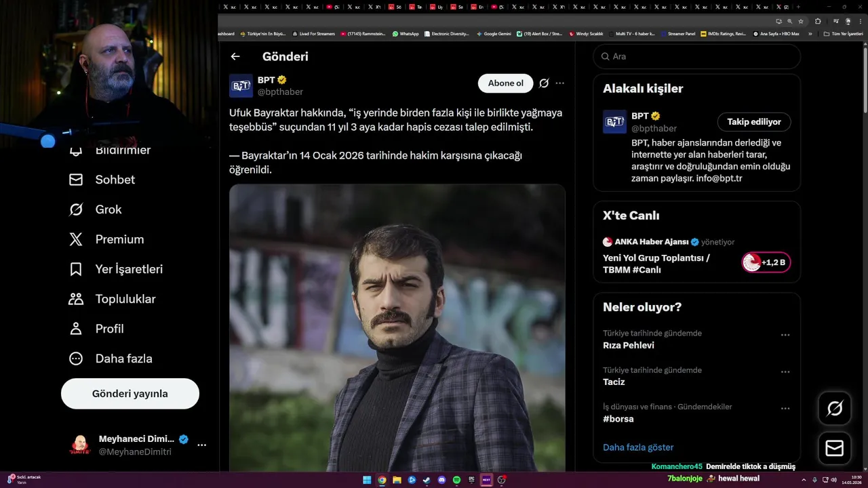Open Multi TV bookmark
The width and height of the screenshot is (868, 488).
(631, 33)
